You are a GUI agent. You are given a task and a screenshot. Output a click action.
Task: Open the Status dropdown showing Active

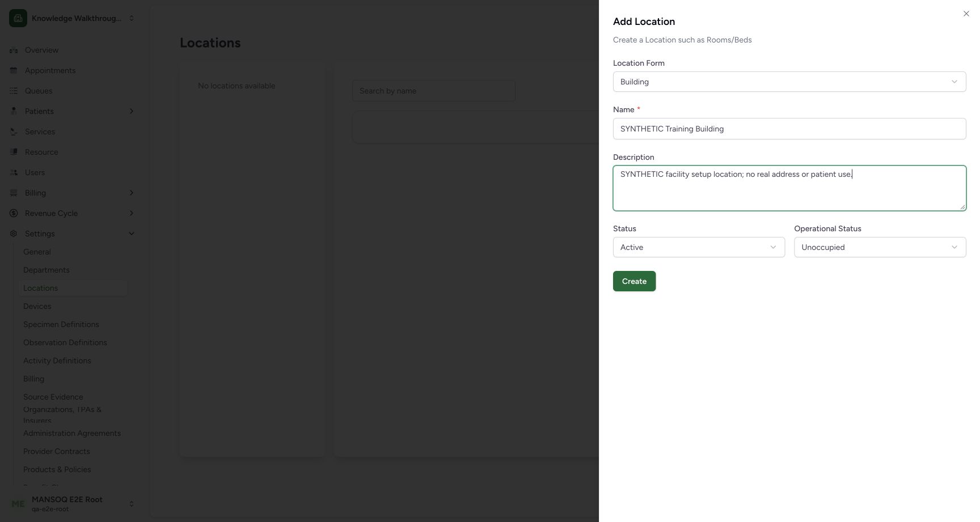(x=699, y=247)
